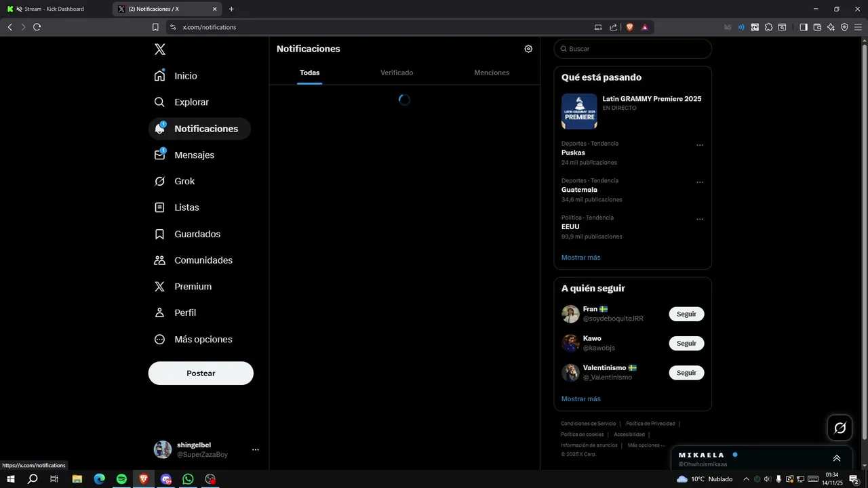Go to Inicio in the sidebar

point(176,76)
